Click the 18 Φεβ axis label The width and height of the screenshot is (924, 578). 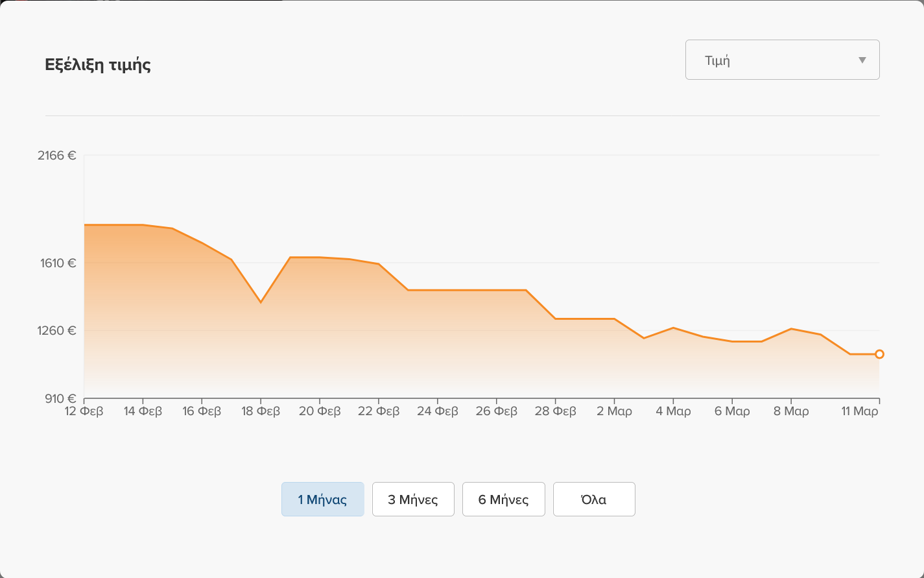[x=261, y=411]
